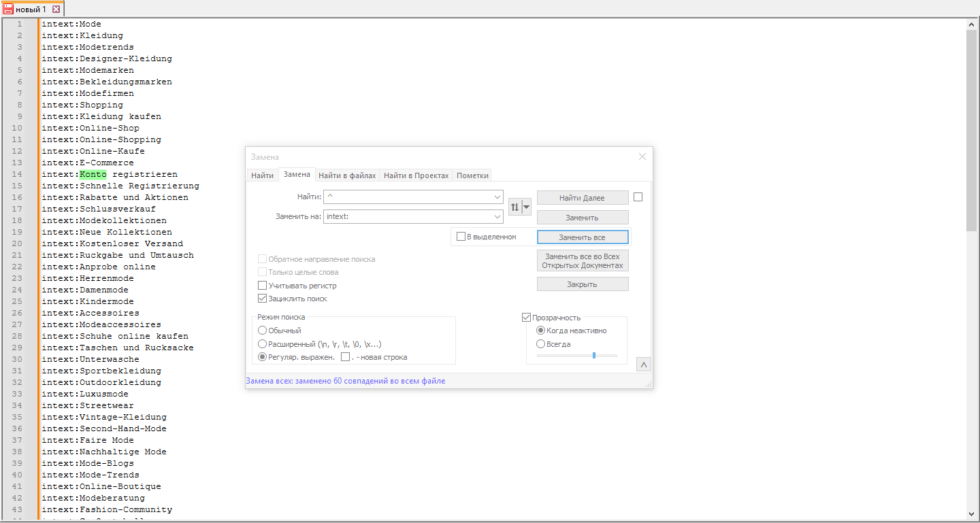Open the swap button dropdown arrow
Viewport: 980px width, 523px height.
coord(527,207)
